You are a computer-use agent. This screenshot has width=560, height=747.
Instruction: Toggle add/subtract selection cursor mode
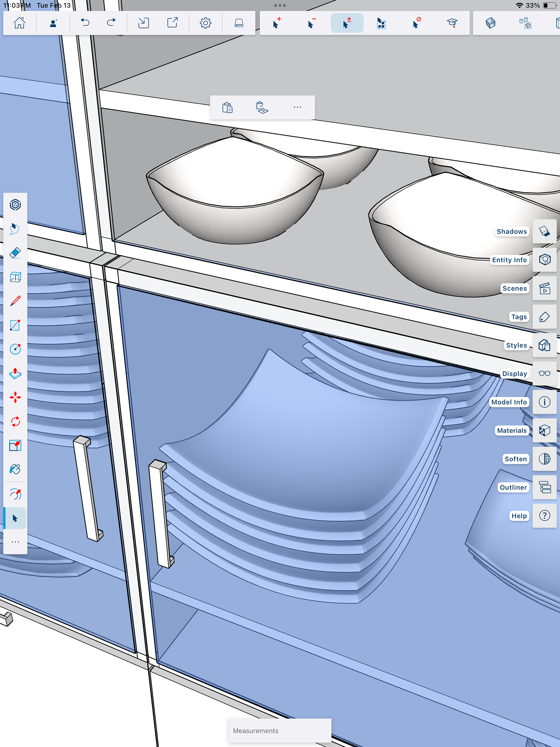click(x=347, y=23)
